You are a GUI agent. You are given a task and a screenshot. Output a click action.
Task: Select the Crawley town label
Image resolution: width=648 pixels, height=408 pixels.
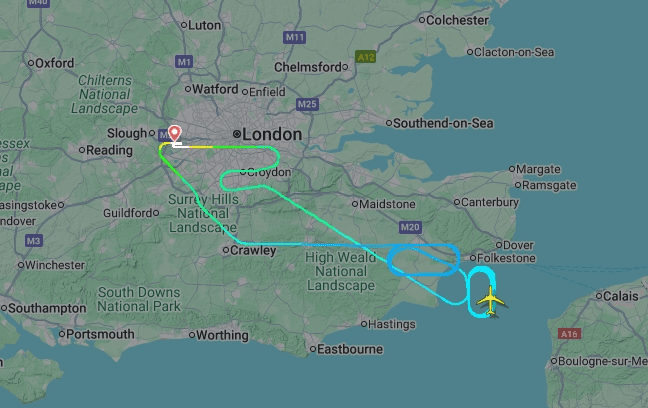pos(253,250)
